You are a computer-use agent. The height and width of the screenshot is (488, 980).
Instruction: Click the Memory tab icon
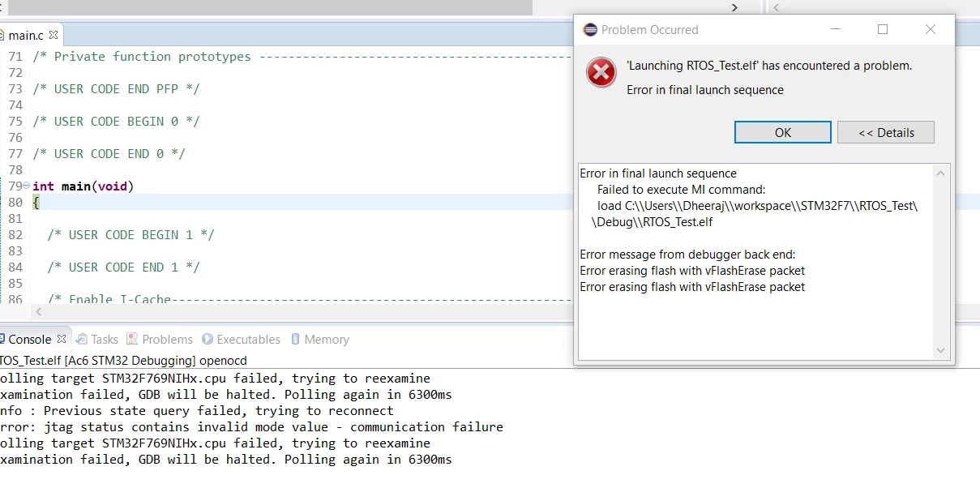click(296, 339)
